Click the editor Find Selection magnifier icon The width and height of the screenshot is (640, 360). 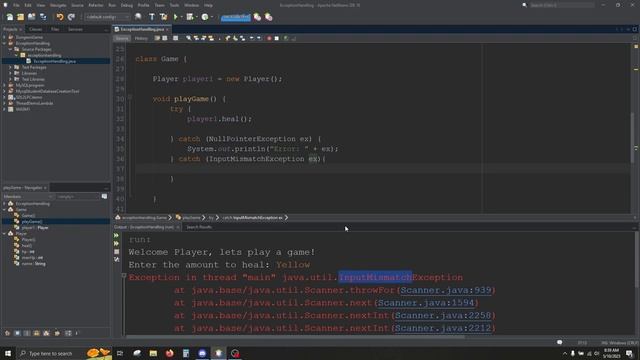pos(188,38)
